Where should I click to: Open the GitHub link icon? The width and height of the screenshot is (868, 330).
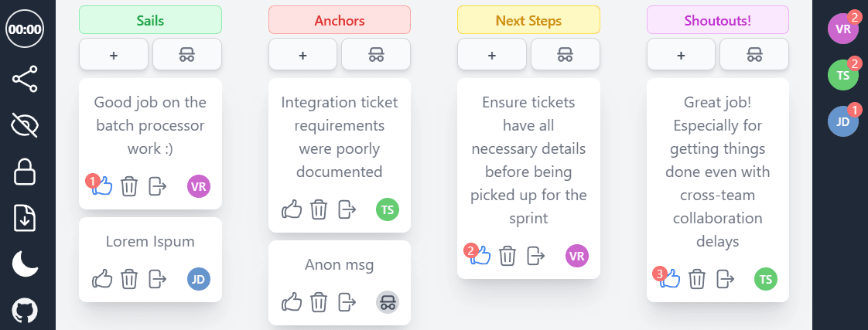click(x=25, y=311)
